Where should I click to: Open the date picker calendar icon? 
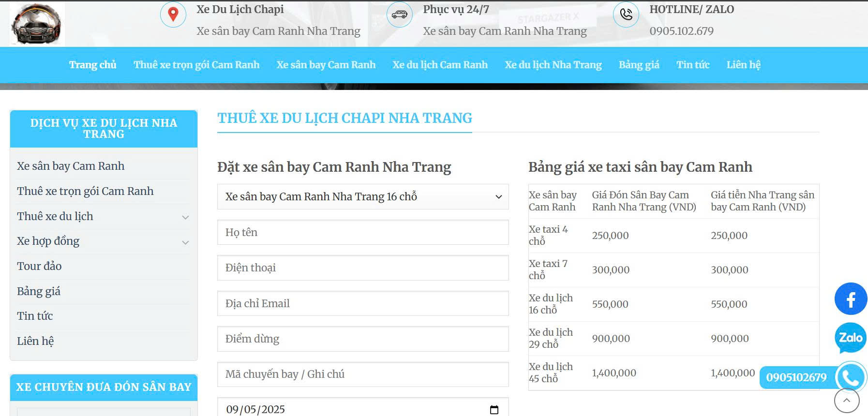(494, 410)
